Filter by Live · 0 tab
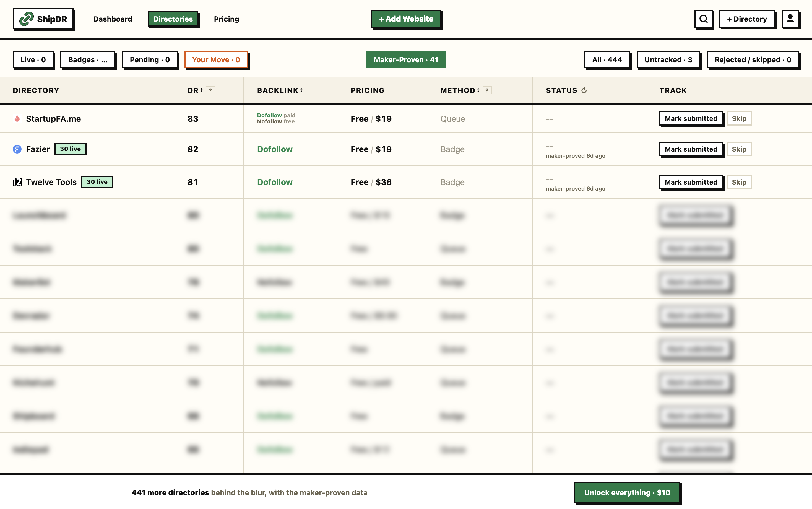 [x=33, y=59]
